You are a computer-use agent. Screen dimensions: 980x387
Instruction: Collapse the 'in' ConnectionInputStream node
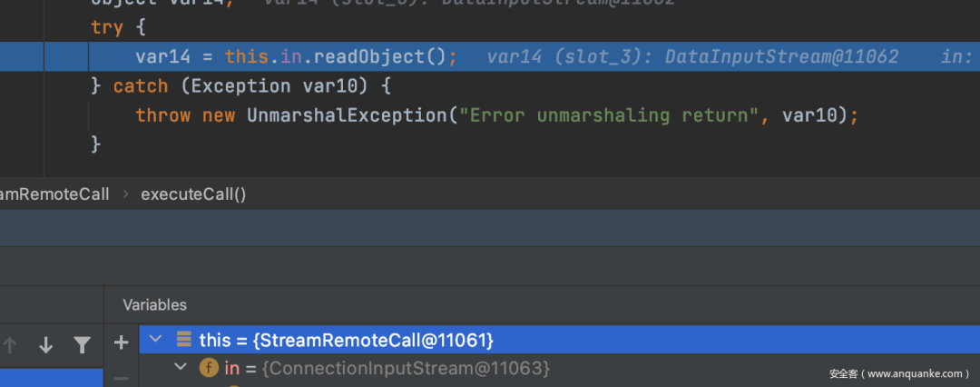(181, 367)
